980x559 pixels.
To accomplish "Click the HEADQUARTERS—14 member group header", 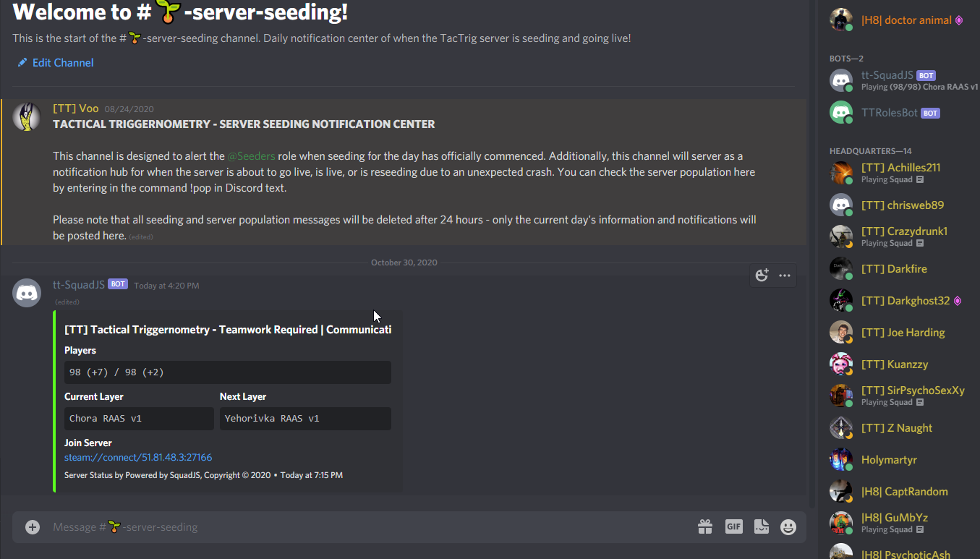I will point(871,151).
